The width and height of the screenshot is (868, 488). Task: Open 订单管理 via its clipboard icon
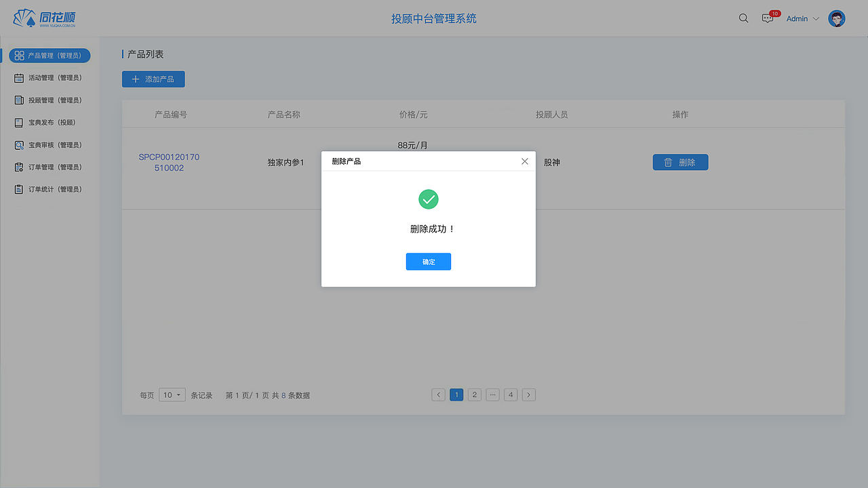[18, 167]
